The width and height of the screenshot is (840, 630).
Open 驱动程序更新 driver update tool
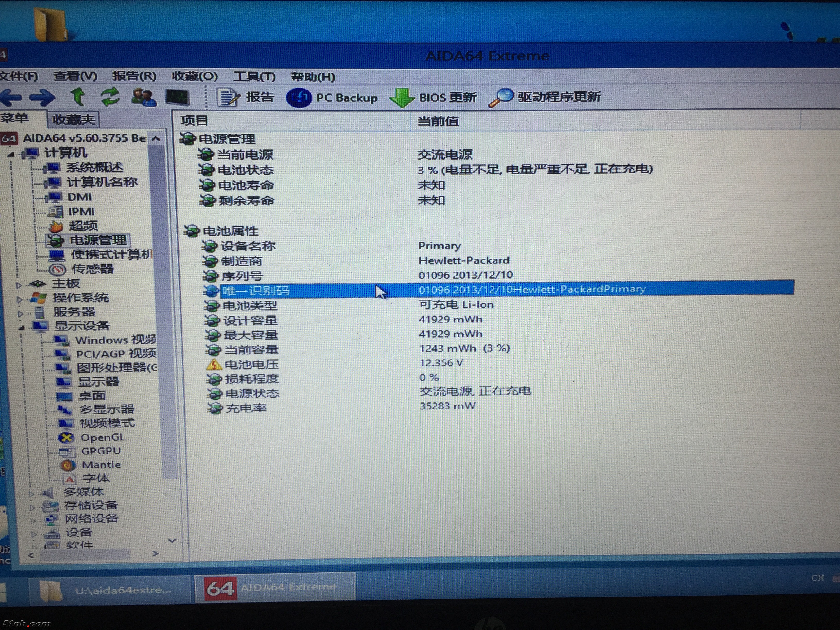point(545,97)
